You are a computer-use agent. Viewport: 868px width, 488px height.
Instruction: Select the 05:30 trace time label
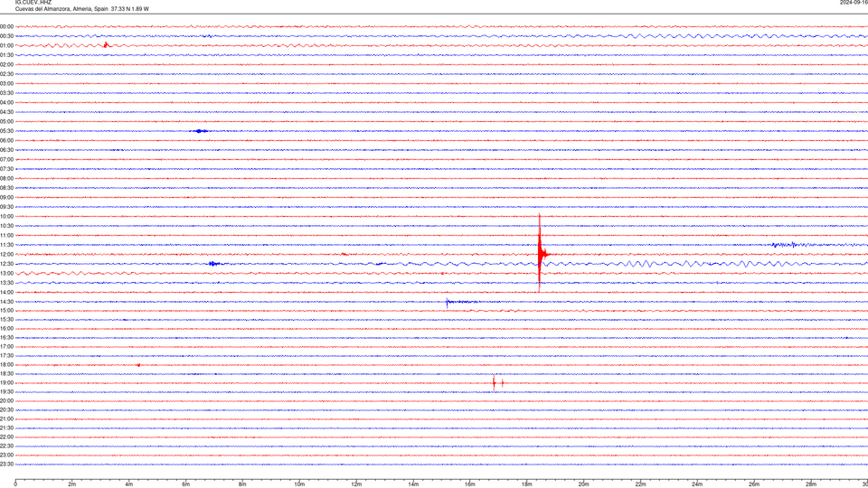6,131
